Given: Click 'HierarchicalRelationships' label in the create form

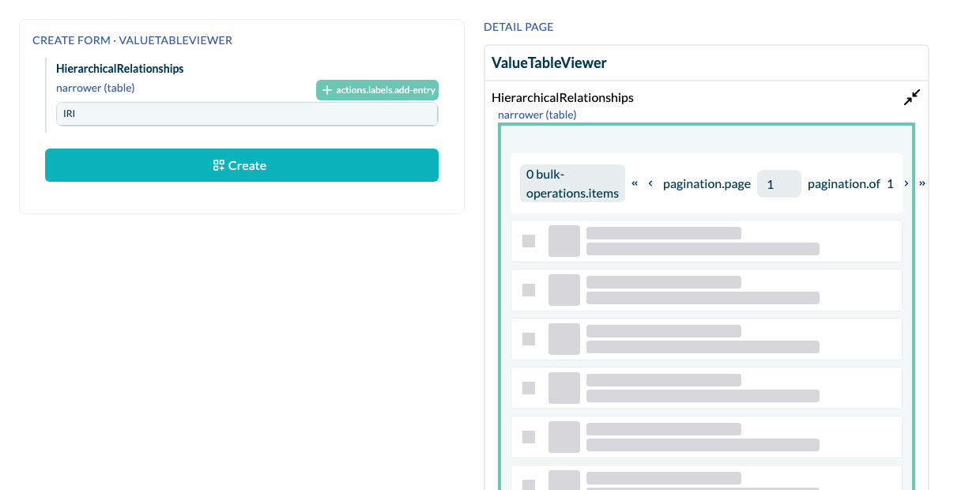Looking at the screenshot, I should tap(120, 69).
